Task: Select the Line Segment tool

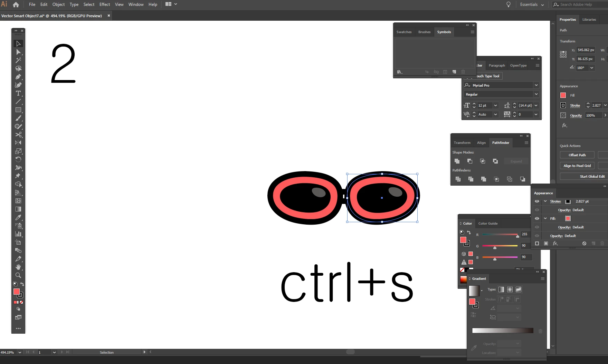Action: (18, 102)
